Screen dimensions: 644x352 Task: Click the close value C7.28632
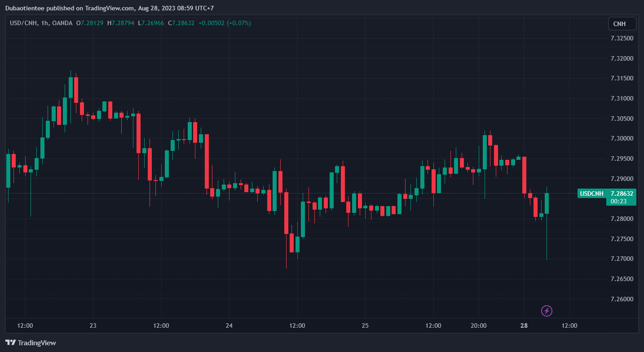point(181,23)
